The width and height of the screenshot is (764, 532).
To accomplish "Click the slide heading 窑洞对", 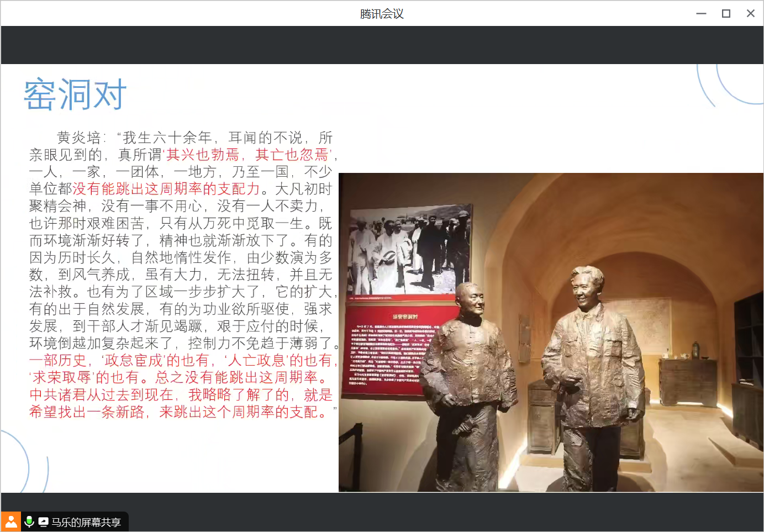I will pyautogui.click(x=75, y=94).
